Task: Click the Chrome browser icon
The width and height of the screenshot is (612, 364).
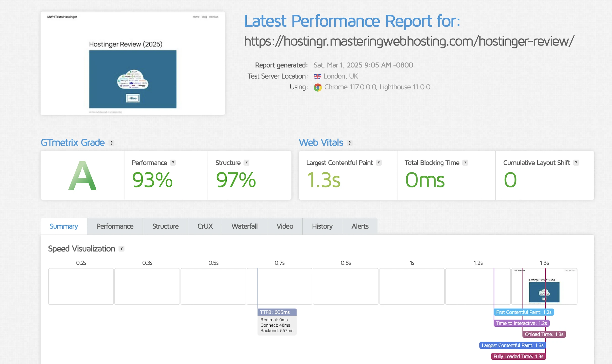Action: 318,87
